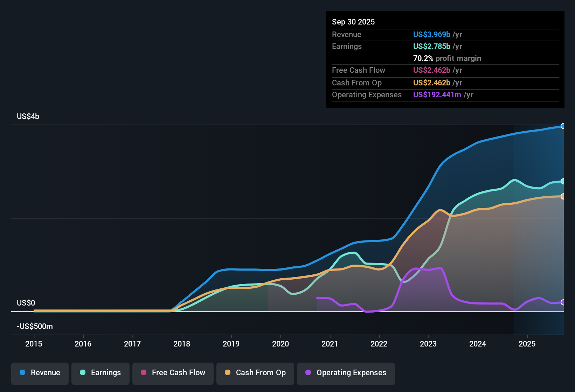Click the Free Cash Flow legend button
Image resolution: width=575 pixels, height=392 pixels.
coord(173,373)
